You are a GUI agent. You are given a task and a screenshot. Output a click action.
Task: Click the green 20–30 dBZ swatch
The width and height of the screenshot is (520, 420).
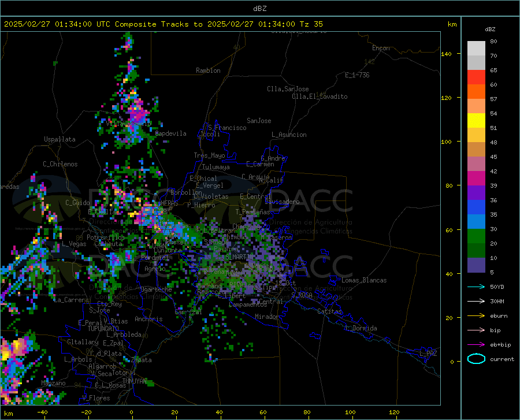[476, 236]
